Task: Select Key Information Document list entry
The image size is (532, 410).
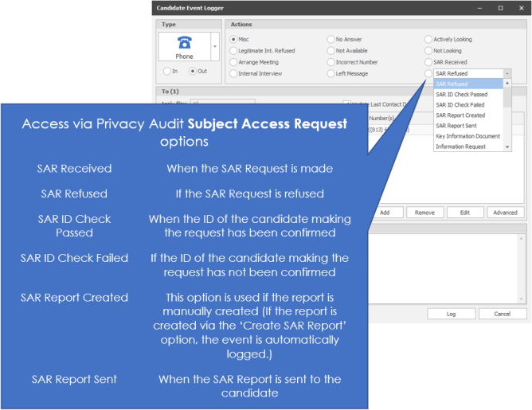Action: [467, 136]
